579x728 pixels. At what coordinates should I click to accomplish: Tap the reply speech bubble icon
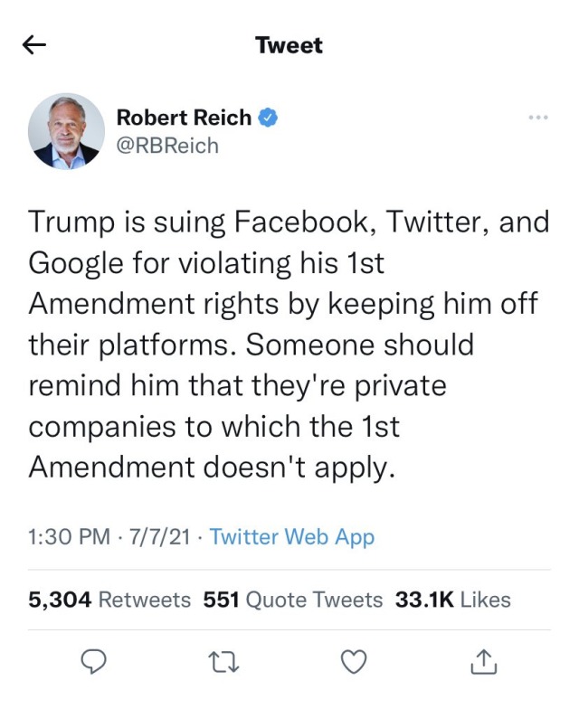tap(95, 664)
